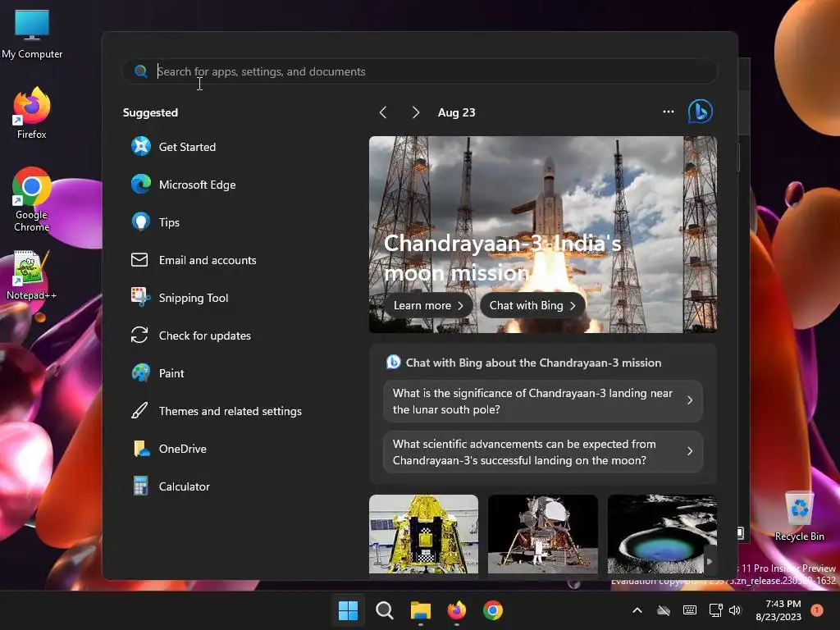This screenshot has height=630, width=840.
Task: Click 'Chat with Bing about the Chandrayaan-3 mission' heading
Action: click(533, 363)
